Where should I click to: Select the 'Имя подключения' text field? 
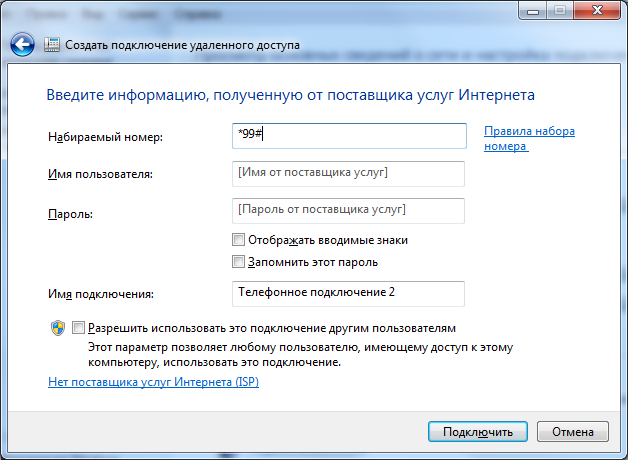[x=348, y=294]
